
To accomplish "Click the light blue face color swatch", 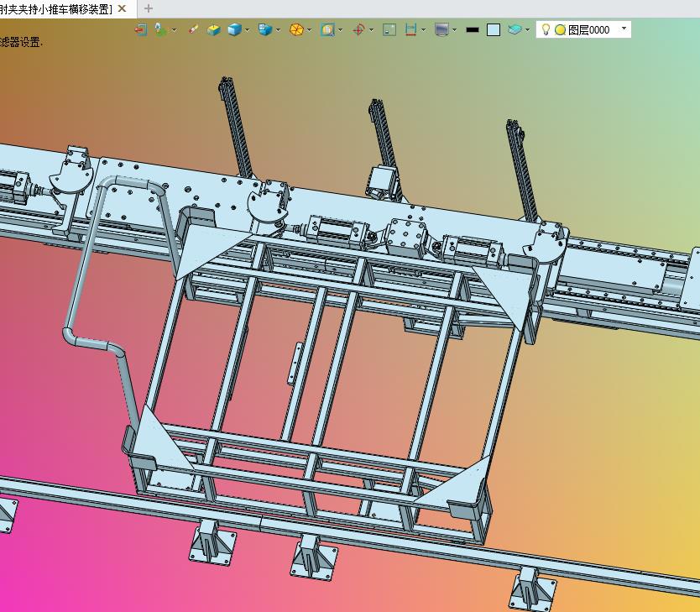I will pyautogui.click(x=494, y=30).
